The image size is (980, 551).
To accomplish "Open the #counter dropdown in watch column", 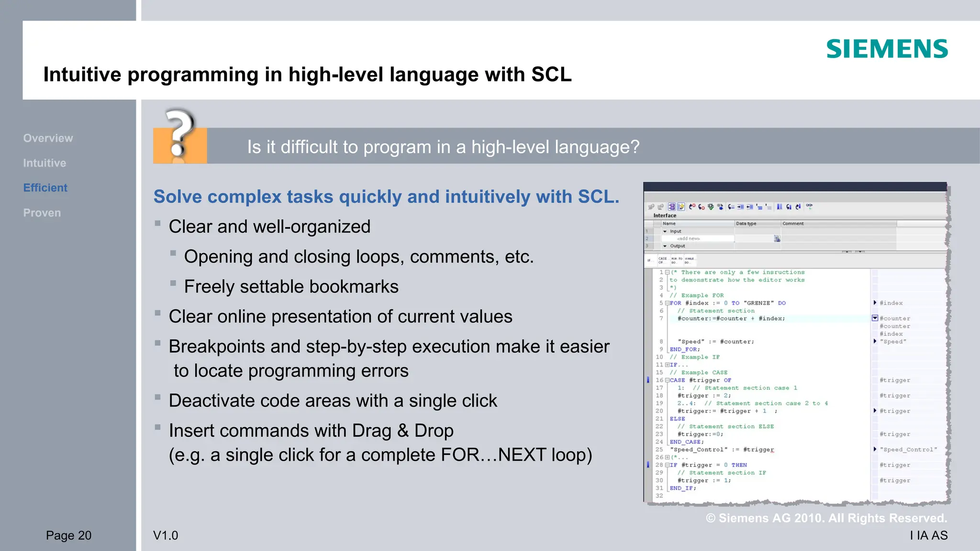I will click(875, 318).
